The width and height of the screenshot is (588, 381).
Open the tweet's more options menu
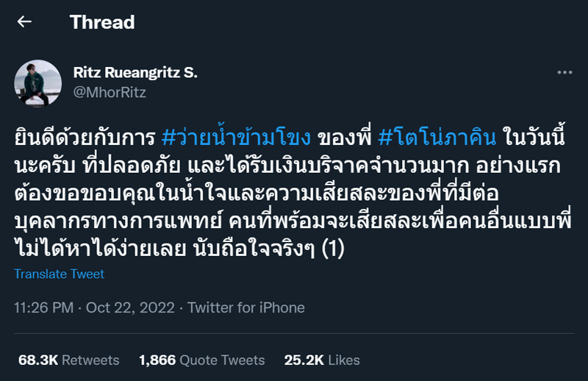point(564,73)
